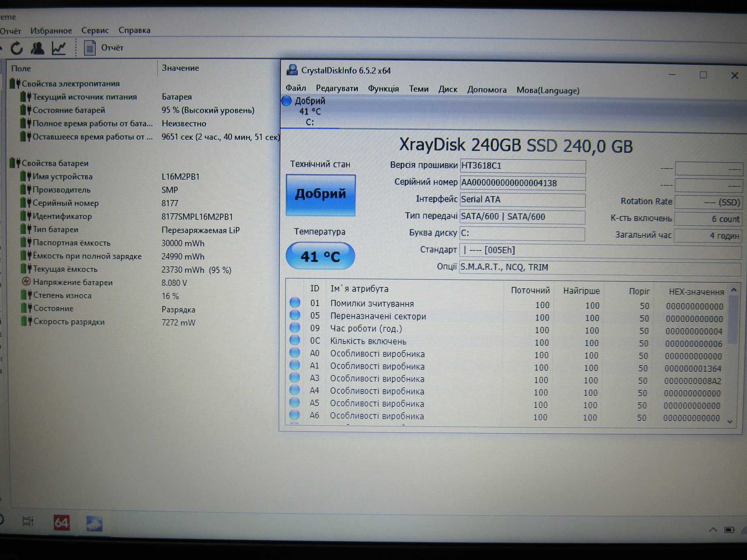Click the blue status dot of row A4
747x560 pixels.
pos(295,390)
